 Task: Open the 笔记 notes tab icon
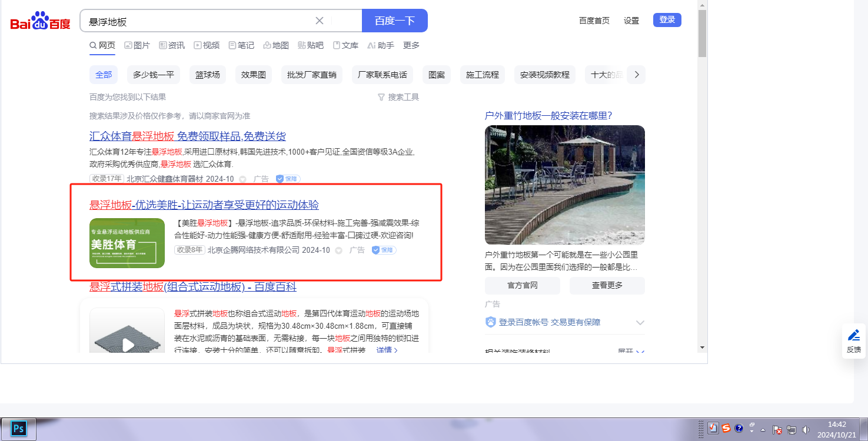pos(232,45)
